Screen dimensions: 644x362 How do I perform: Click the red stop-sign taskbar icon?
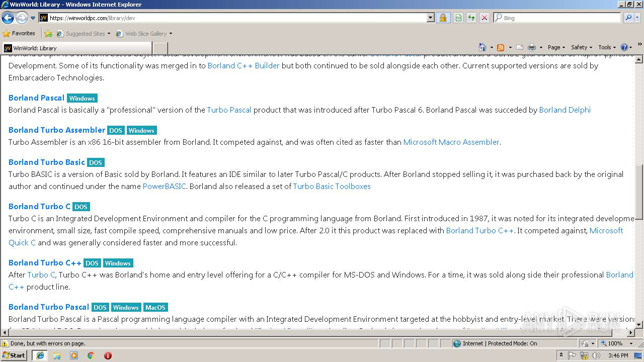pyautogui.click(x=108, y=355)
